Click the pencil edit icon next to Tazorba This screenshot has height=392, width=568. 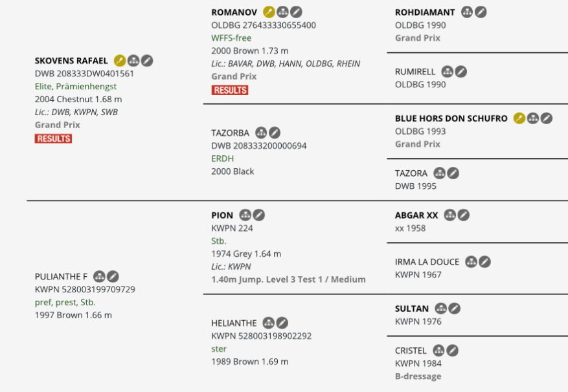click(x=275, y=133)
